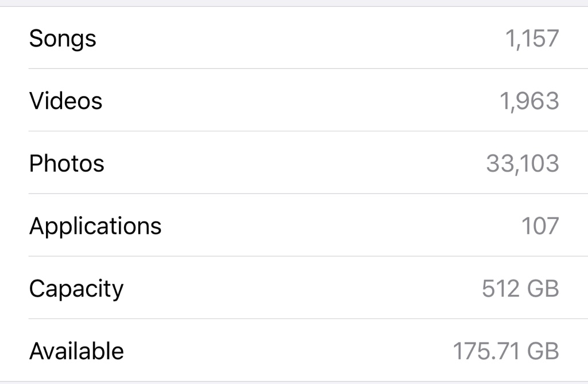
Task: Select the 107 applications count value
Action: click(540, 226)
